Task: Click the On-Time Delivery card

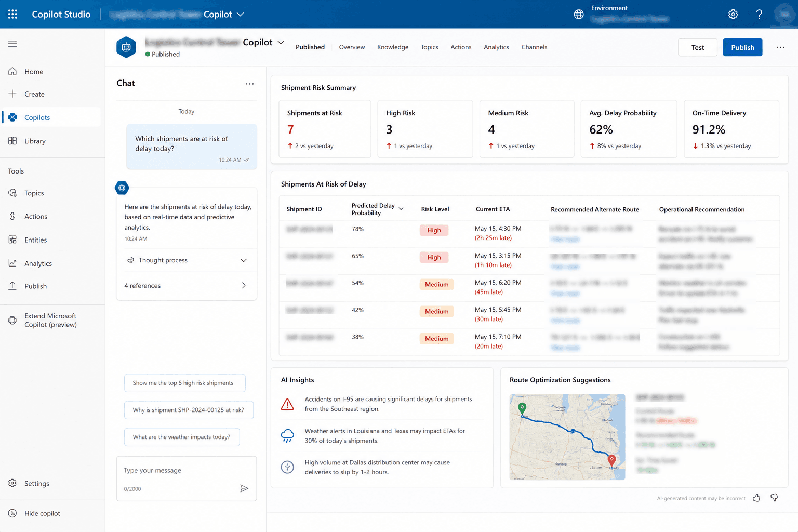Action: click(731, 129)
